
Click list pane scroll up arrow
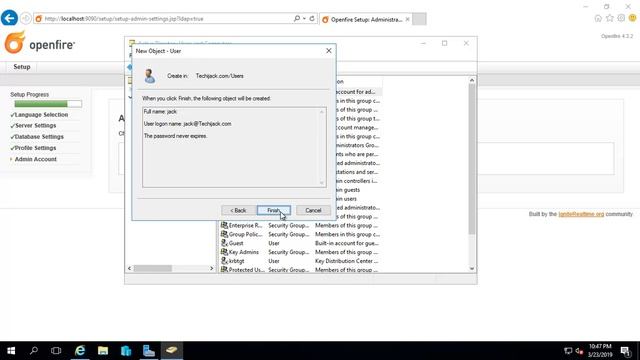coord(472,80)
